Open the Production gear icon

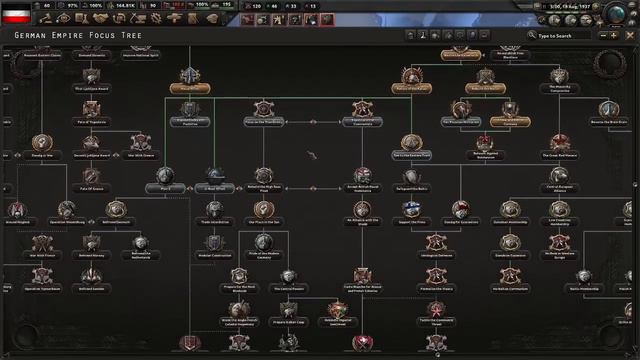point(156,18)
